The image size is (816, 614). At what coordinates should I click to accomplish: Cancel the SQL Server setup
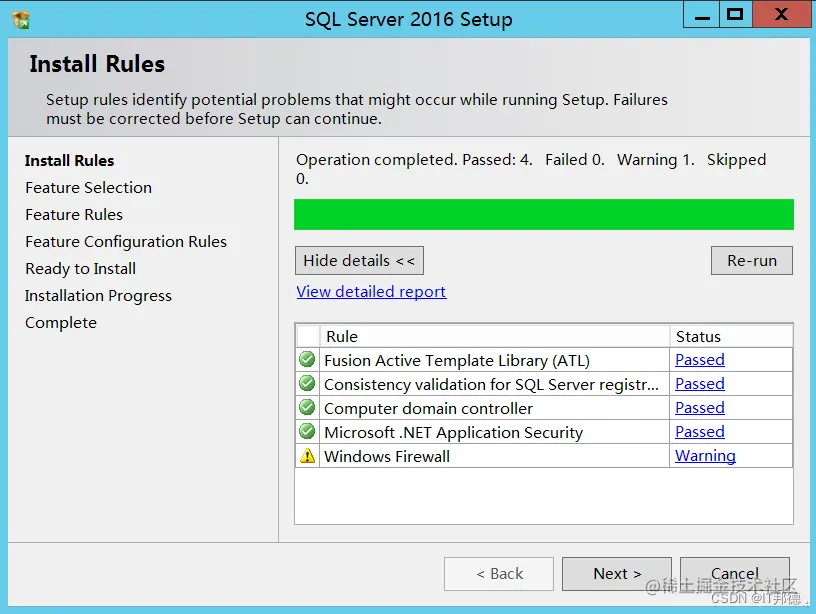click(x=735, y=573)
